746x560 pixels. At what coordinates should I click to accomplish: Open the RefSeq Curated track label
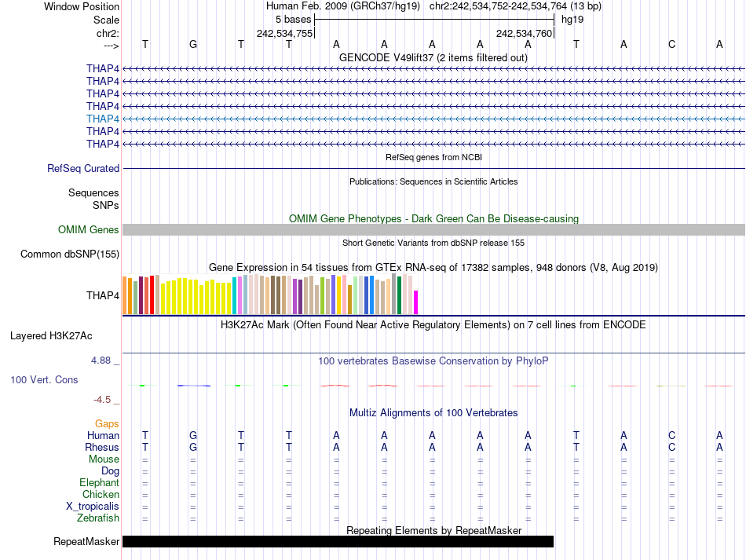pos(83,168)
